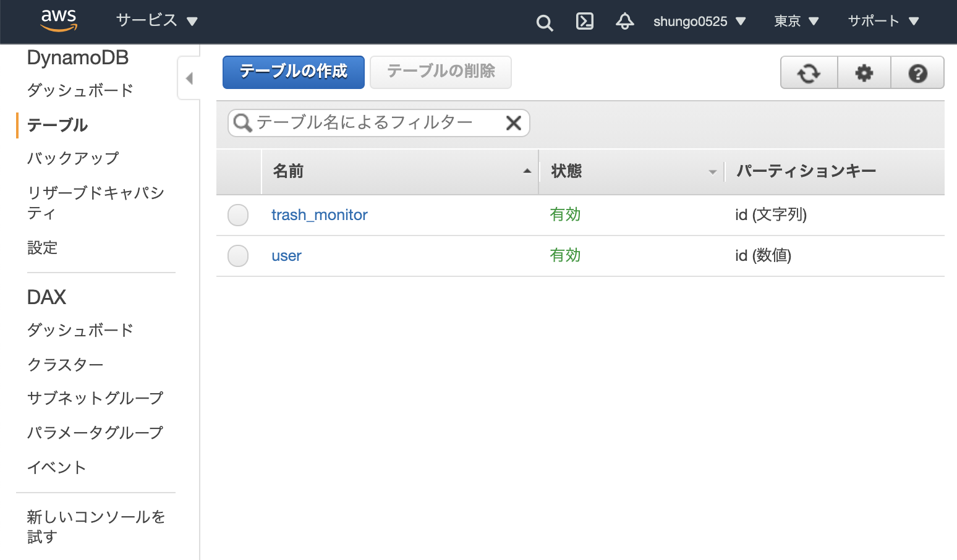
Task: Open the settings gear button
Action: coord(864,73)
